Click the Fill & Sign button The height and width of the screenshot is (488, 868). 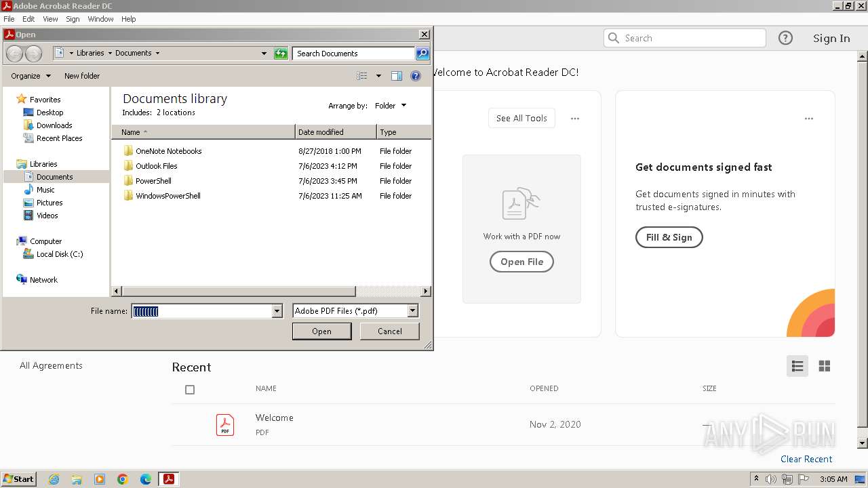(669, 237)
